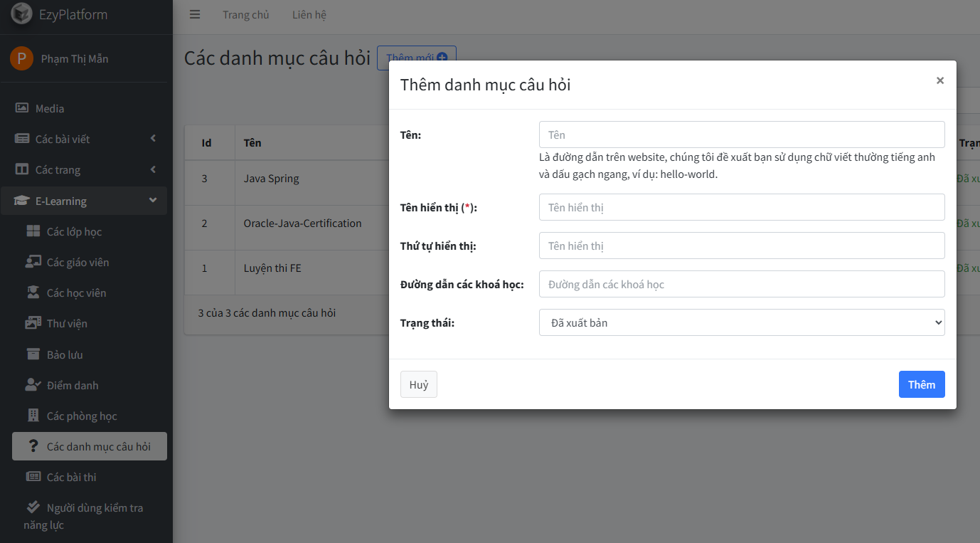Click Trang chủ in top navigation
The height and width of the screenshot is (543, 980).
point(245,15)
